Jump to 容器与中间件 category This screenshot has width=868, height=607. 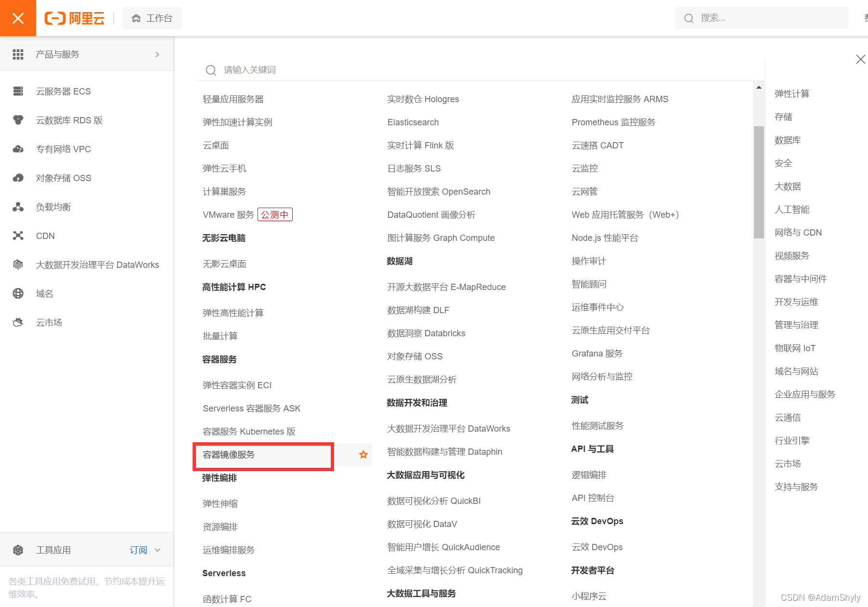(801, 279)
